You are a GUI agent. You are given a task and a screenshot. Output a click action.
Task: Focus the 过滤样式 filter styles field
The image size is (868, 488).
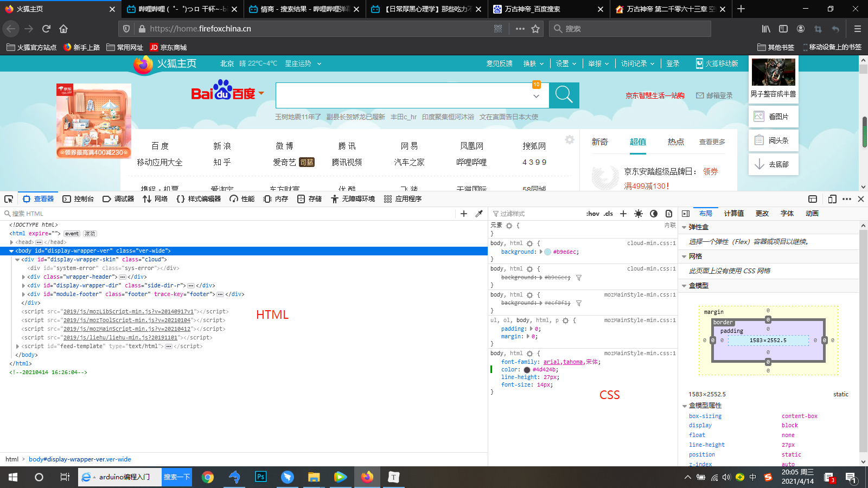(x=536, y=214)
